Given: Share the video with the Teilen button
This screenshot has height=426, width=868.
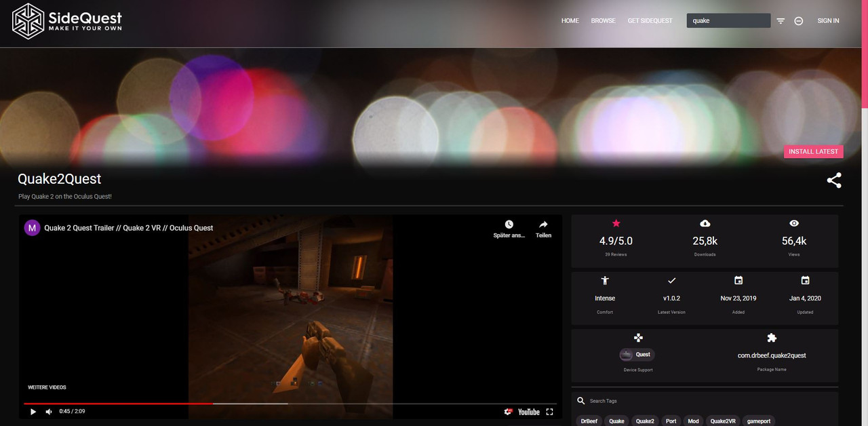Looking at the screenshot, I should pos(543,229).
